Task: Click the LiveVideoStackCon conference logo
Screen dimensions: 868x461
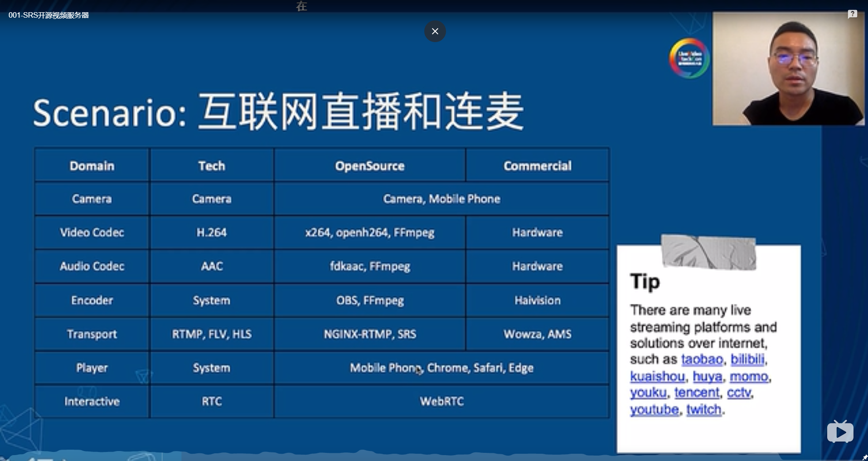Action: [x=689, y=58]
